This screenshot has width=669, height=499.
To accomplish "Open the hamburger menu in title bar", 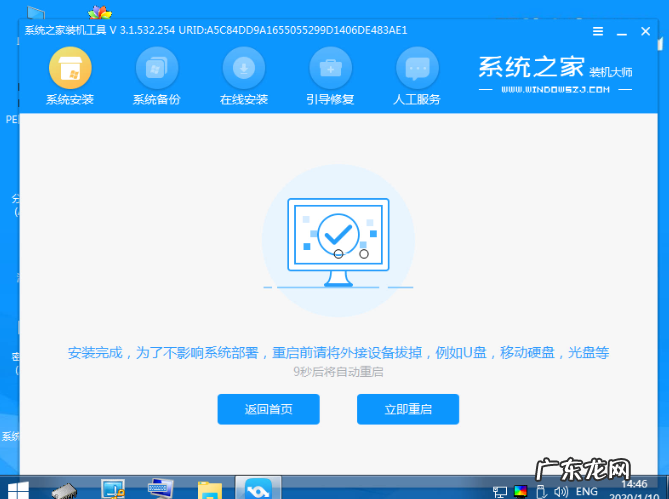I will click(x=598, y=31).
